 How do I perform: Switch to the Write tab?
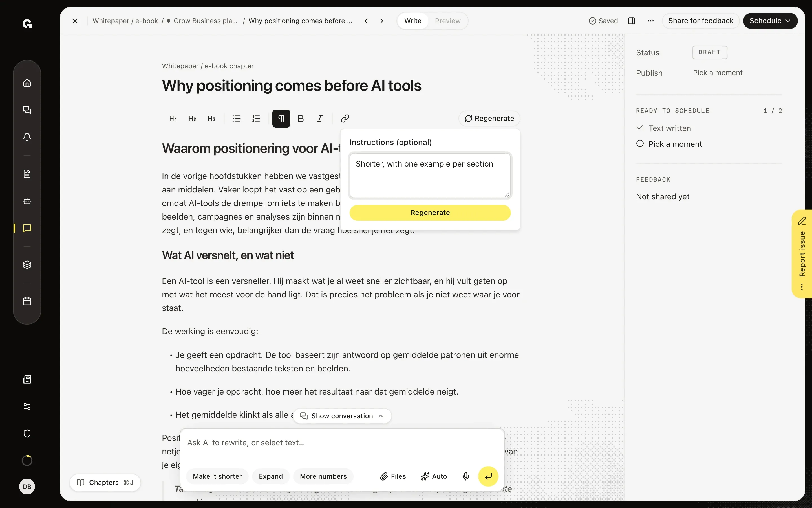pyautogui.click(x=413, y=21)
